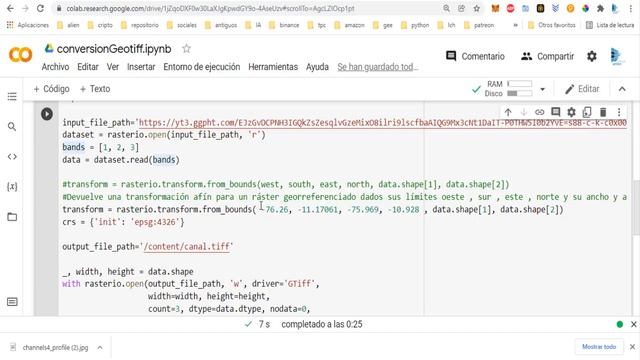Copy link to cell icon

coord(540,112)
